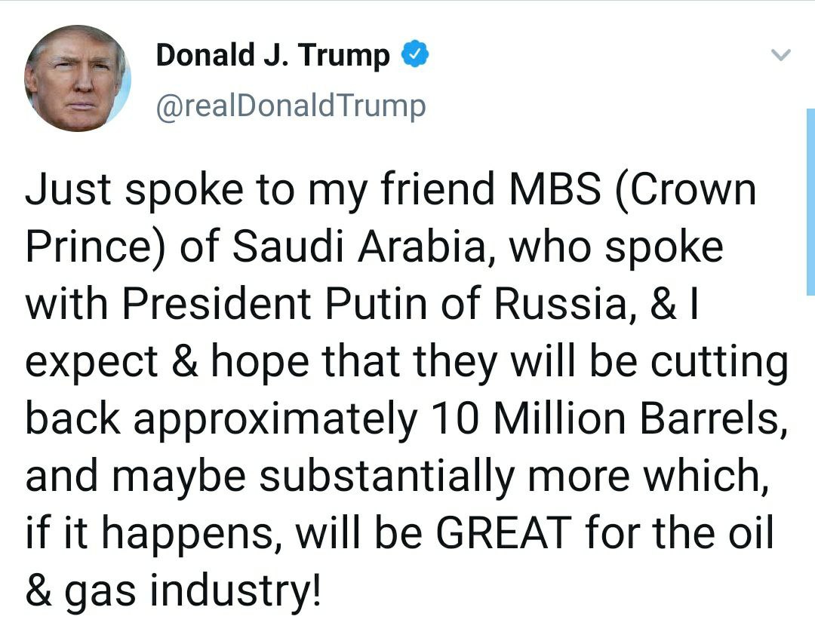Click the @realDonaldTrump handle

pyautogui.click(x=291, y=106)
